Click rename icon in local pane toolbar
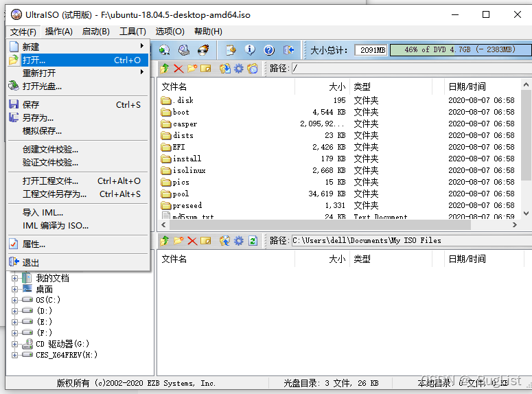 pyautogui.click(x=206, y=241)
